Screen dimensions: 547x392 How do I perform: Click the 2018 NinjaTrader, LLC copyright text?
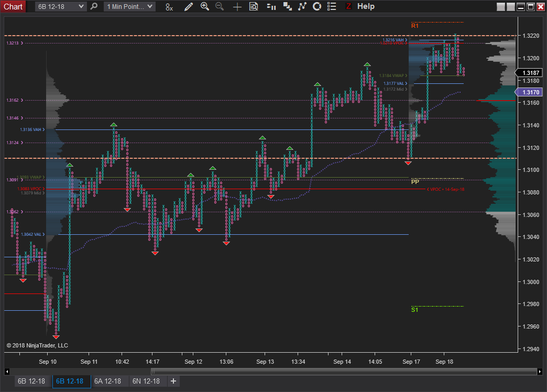pos(37,345)
